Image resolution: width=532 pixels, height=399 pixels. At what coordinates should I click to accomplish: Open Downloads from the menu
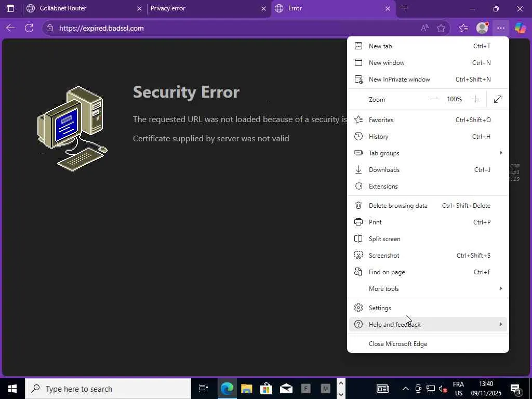pos(428,170)
